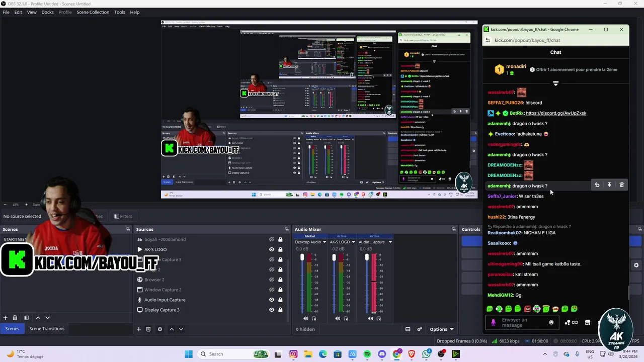644x362 pixels.
Task: Open Desktop Audio mixer dropdown arrow
Action: pyautogui.click(x=325, y=242)
